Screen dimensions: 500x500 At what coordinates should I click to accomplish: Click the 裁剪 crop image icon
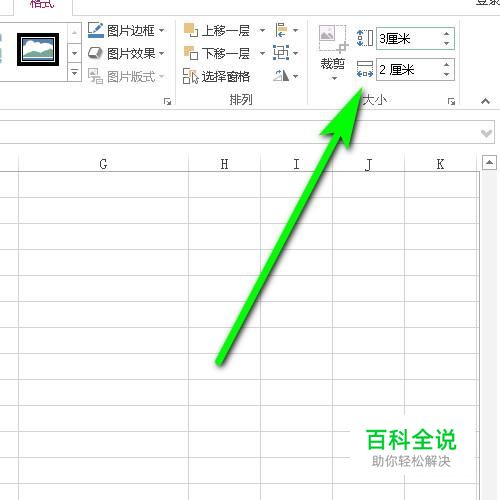coord(333,39)
